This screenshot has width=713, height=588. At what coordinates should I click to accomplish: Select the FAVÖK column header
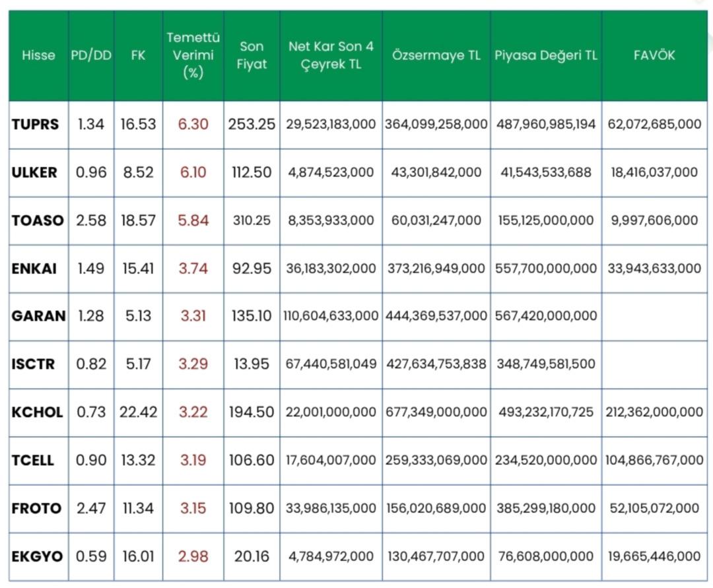654,55
